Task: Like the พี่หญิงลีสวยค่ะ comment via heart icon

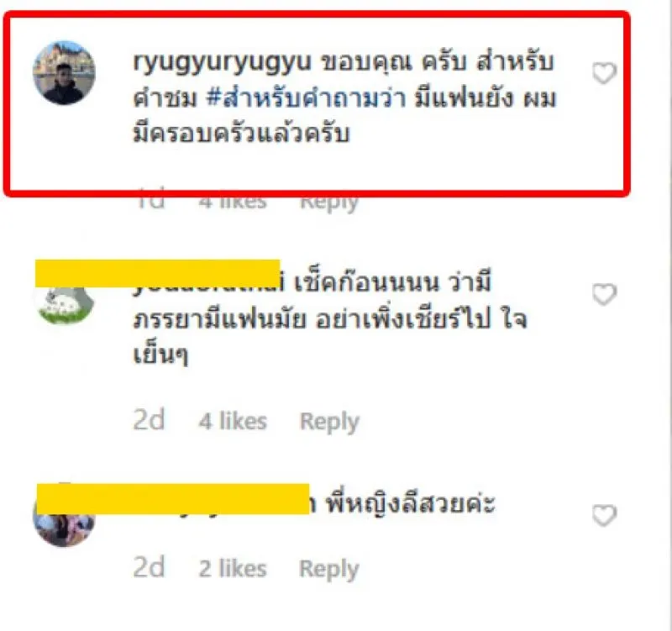Action: pos(604,515)
